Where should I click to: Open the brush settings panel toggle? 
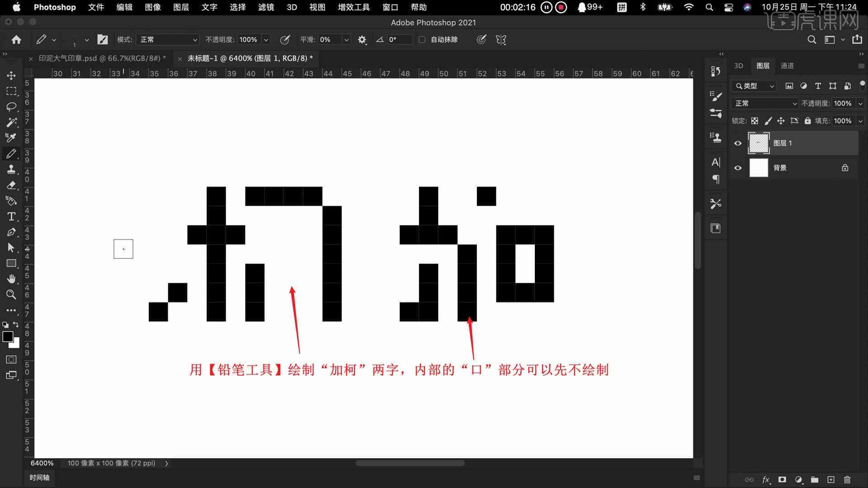coord(103,40)
